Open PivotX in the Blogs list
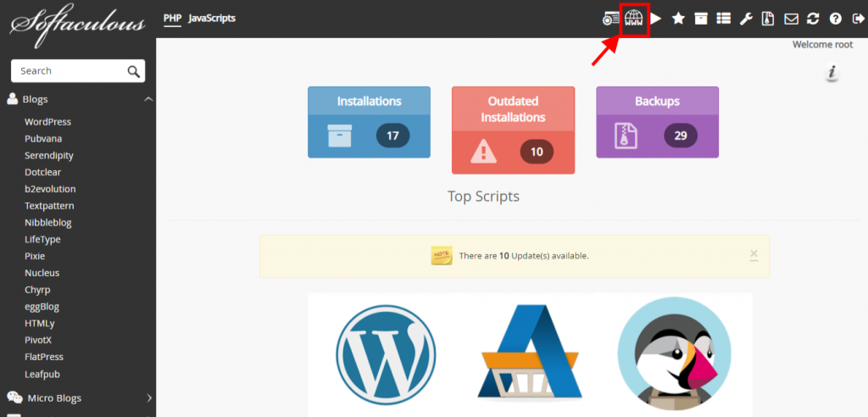Viewport: 868px width, 417px height. [38, 340]
